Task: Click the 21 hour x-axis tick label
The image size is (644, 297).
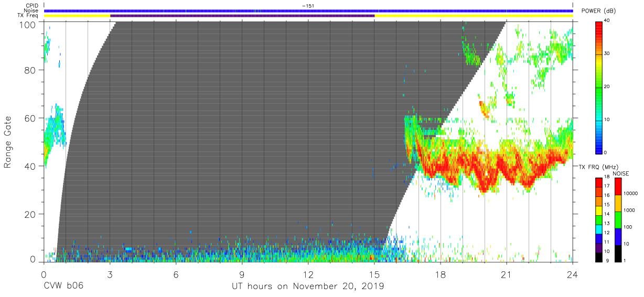Action: (507, 274)
